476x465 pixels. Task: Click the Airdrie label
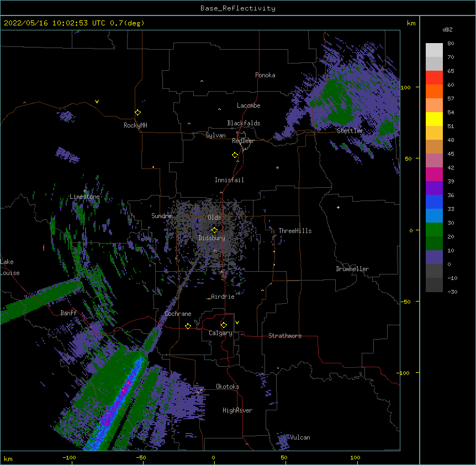click(x=223, y=297)
